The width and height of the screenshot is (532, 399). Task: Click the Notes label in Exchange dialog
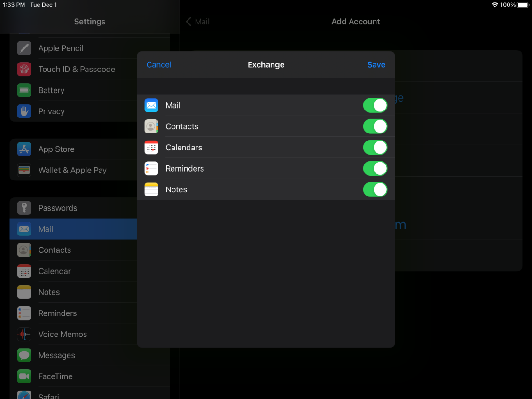coord(176,189)
